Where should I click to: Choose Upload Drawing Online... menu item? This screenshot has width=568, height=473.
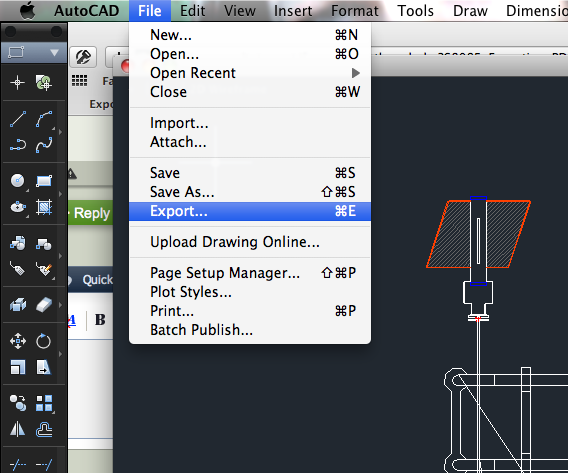coord(250,242)
